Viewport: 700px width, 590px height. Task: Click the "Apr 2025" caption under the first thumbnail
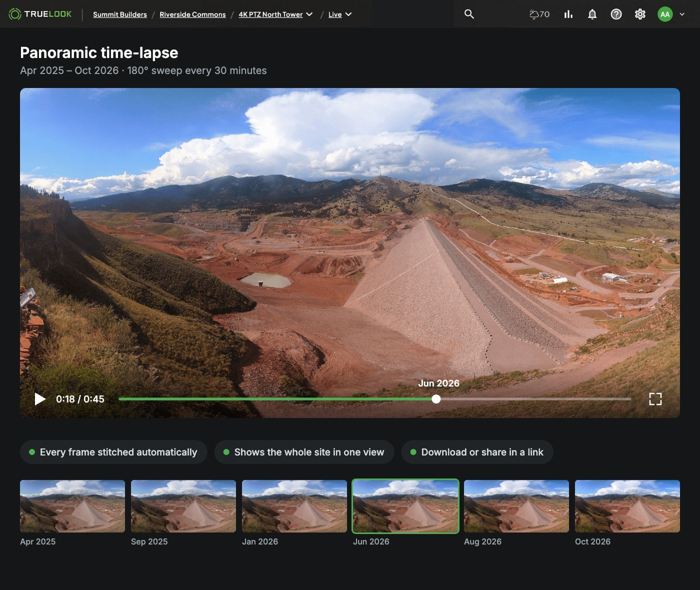click(37, 541)
